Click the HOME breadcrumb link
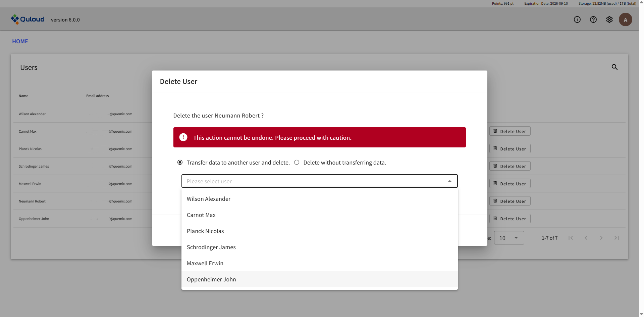Image resolution: width=644 pixels, height=317 pixels. [x=20, y=41]
